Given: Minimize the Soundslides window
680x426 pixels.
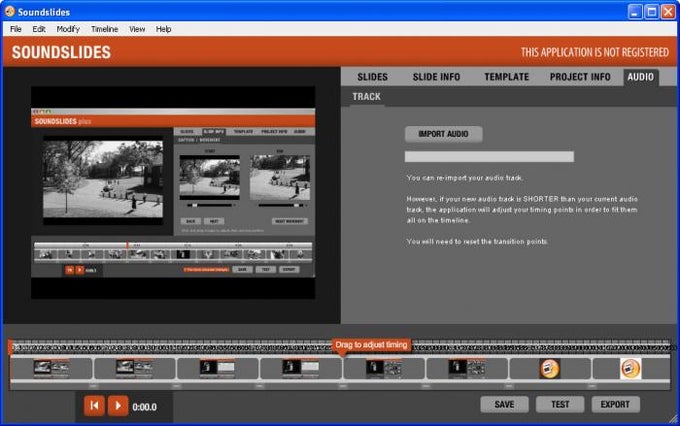Looking at the screenshot, I should pos(635,12).
